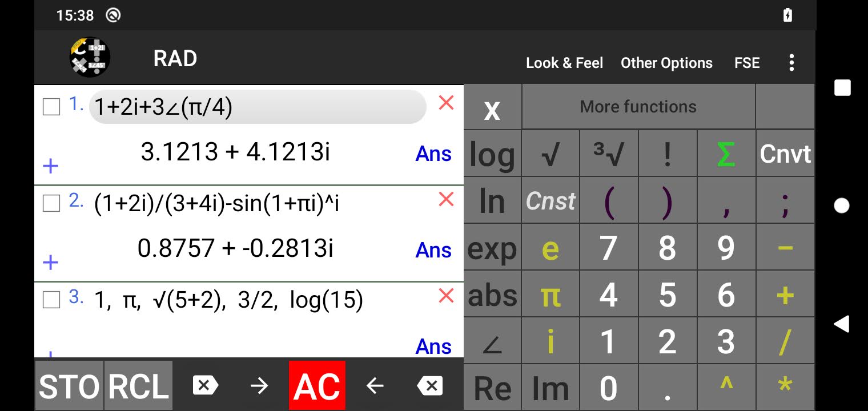Remove expression 2 using red X

(446, 199)
